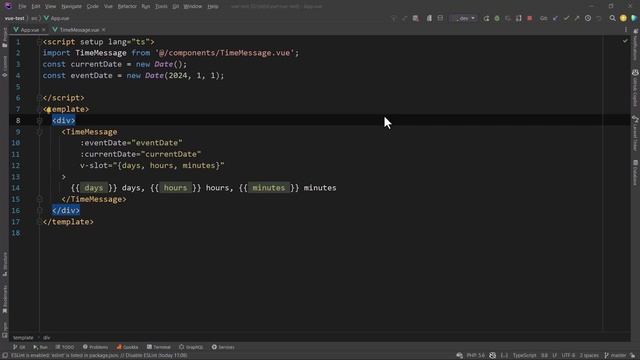Open the TODO tool window
Viewport: 640px width, 360px height.
pos(65,347)
